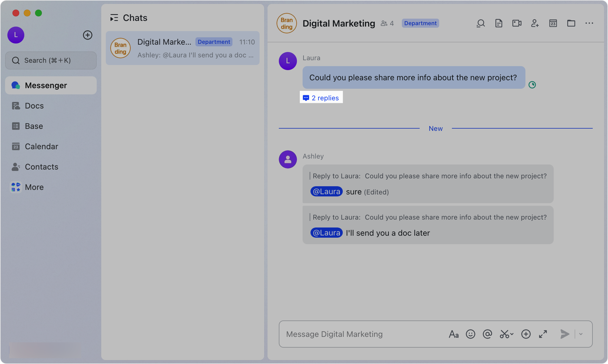
Task: Insert an emoji into the message
Action: [470, 334]
